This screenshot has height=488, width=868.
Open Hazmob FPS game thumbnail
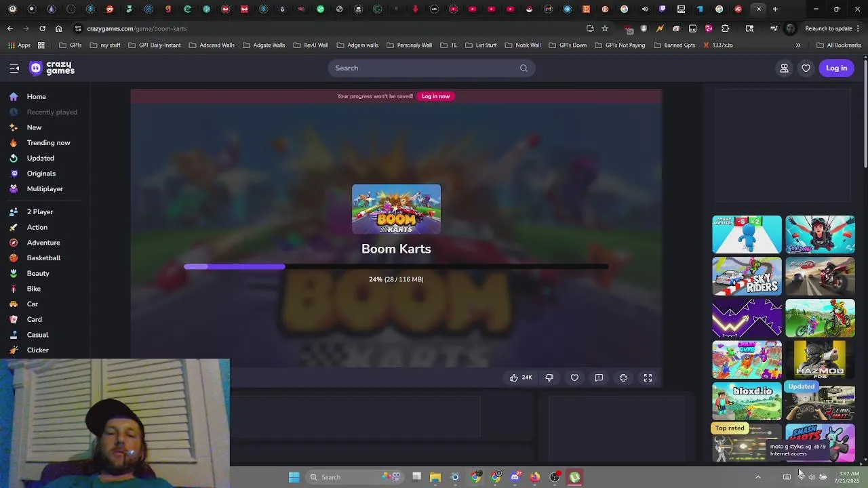click(820, 360)
